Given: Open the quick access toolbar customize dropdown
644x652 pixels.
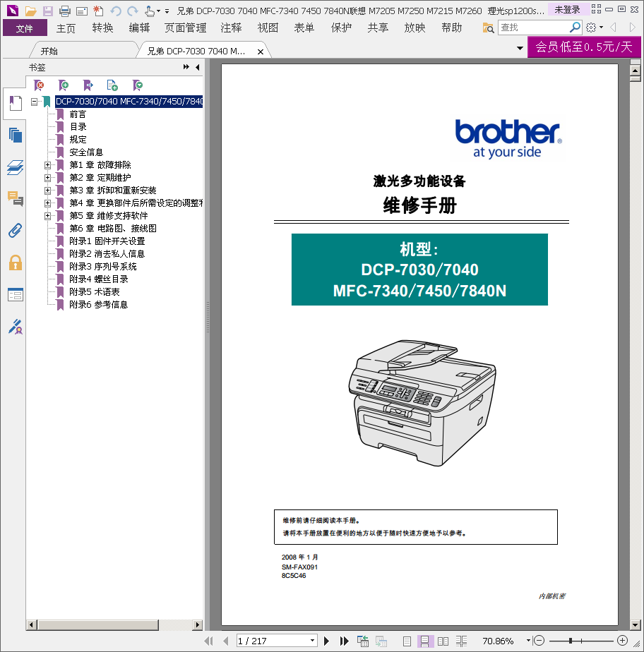Looking at the screenshot, I should pyautogui.click(x=167, y=11).
